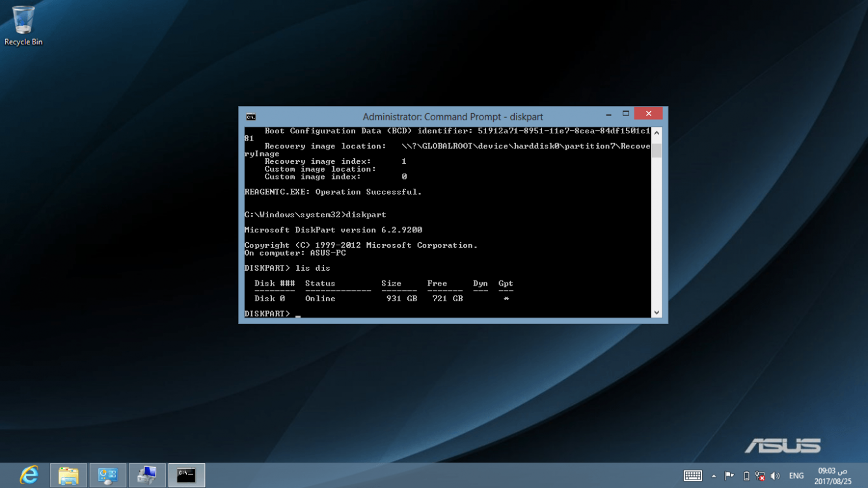The height and width of the screenshot is (488, 868).
Task: Open the Action Center flag icon
Action: pos(729,476)
